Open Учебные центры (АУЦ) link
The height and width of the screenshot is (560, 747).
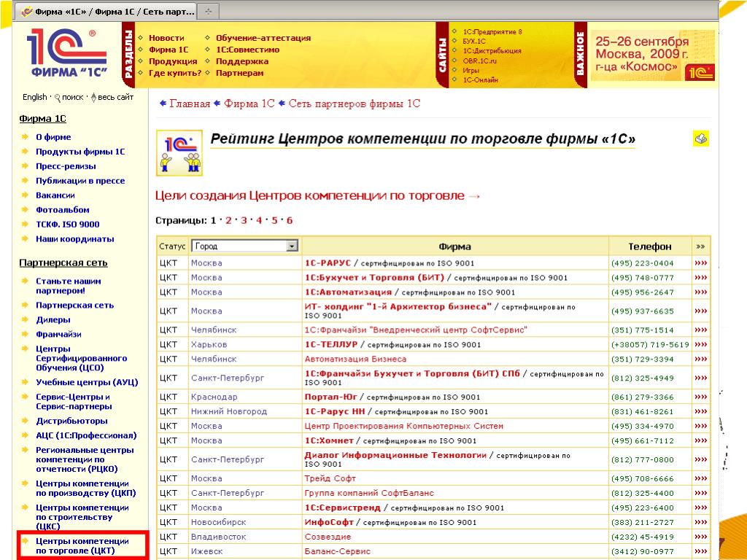pos(88,382)
